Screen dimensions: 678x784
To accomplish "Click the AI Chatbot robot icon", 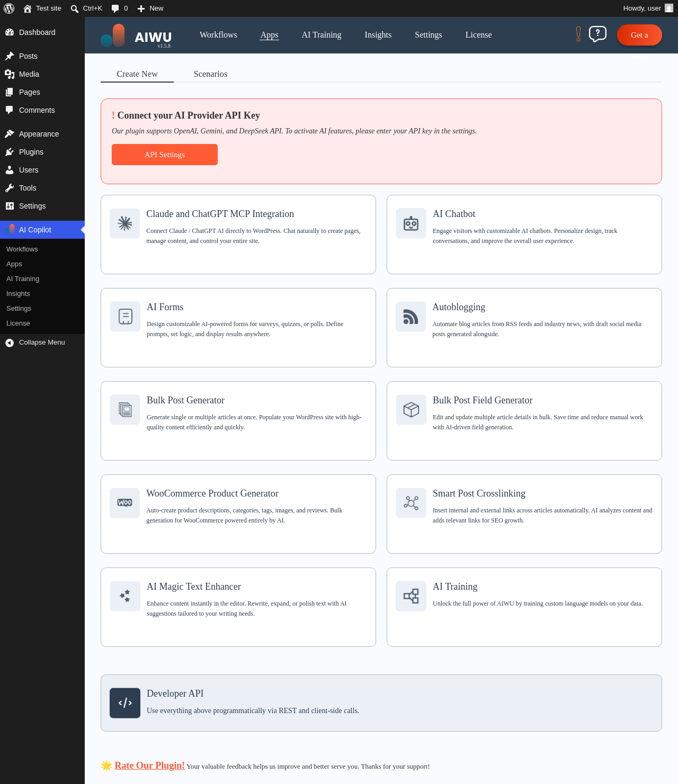I will [411, 223].
